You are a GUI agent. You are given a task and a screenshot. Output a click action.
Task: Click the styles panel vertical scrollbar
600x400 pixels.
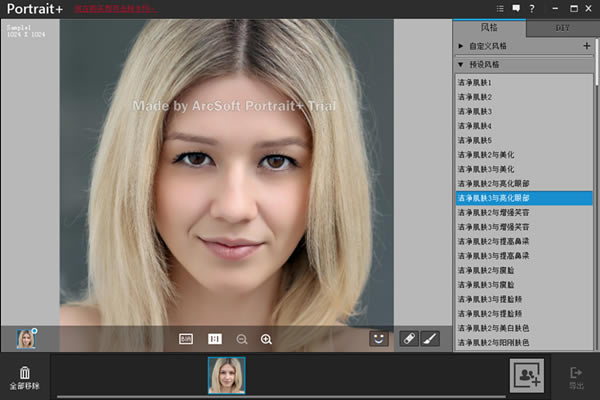click(596, 61)
